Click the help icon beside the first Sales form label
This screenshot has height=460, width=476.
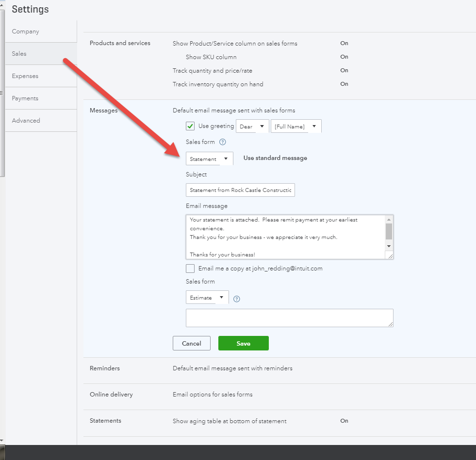pos(223,142)
